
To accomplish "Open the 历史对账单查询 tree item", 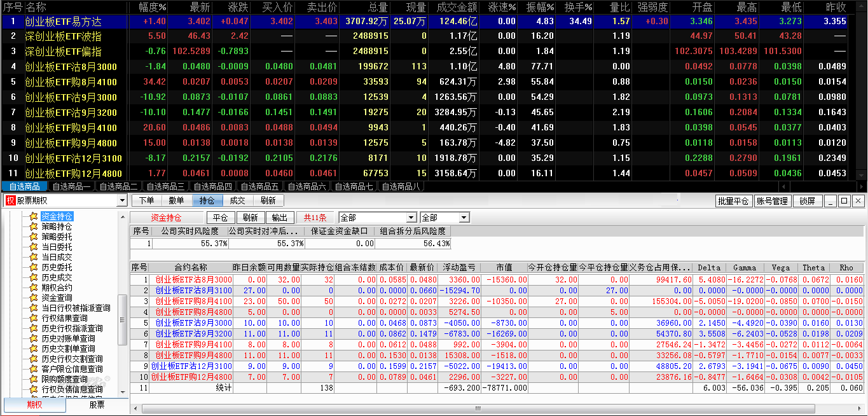I will 68,338.
